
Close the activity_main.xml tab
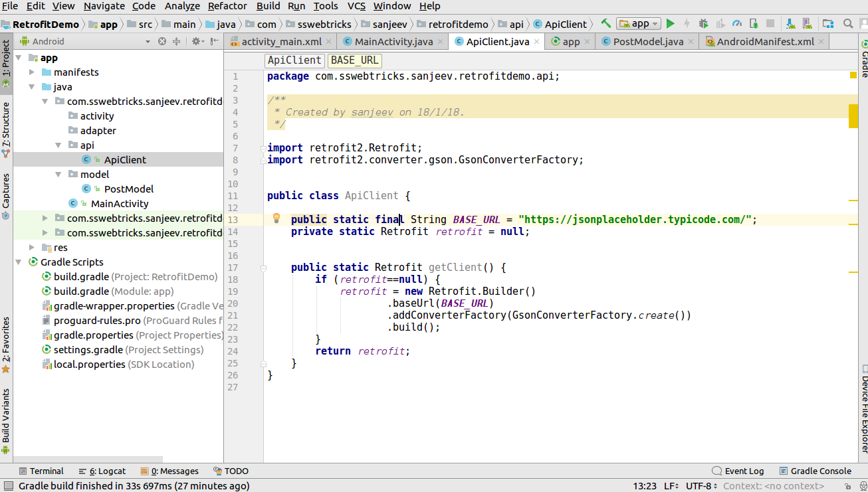329,41
